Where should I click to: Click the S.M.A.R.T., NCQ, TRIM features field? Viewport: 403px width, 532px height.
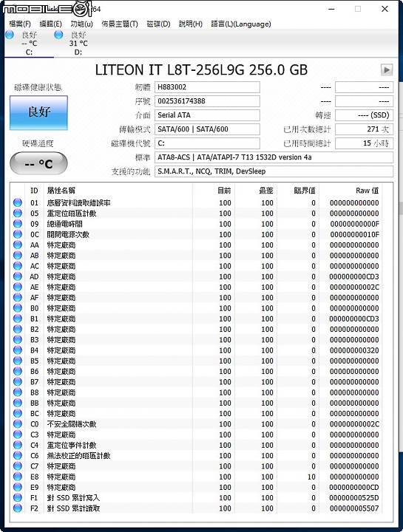[274, 171]
